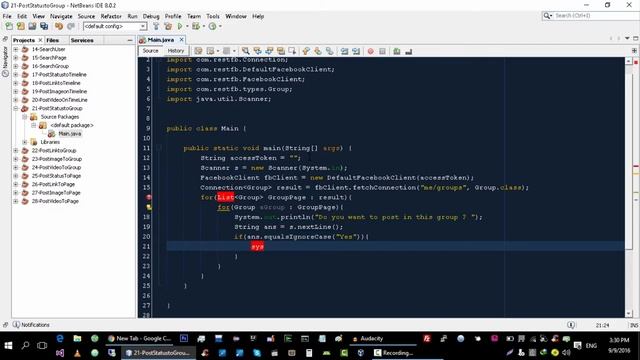Click the Toggle Bookmark icon
The image size is (640, 360).
coord(329,51)
